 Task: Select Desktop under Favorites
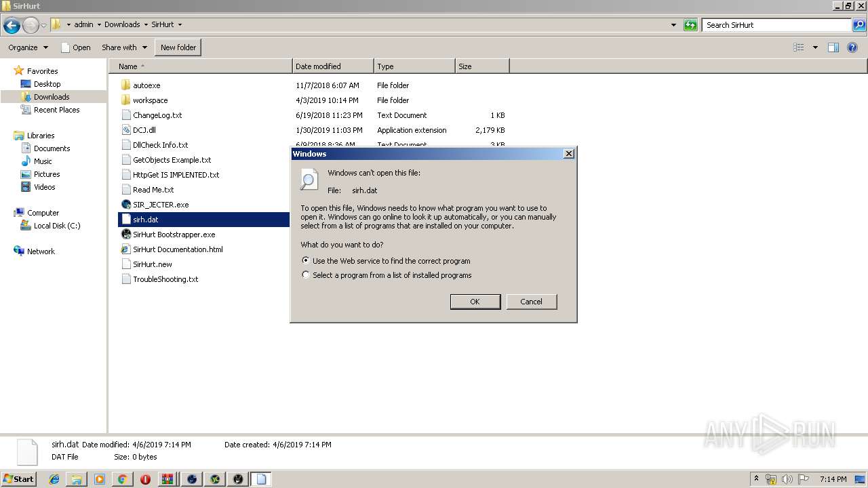47,84
